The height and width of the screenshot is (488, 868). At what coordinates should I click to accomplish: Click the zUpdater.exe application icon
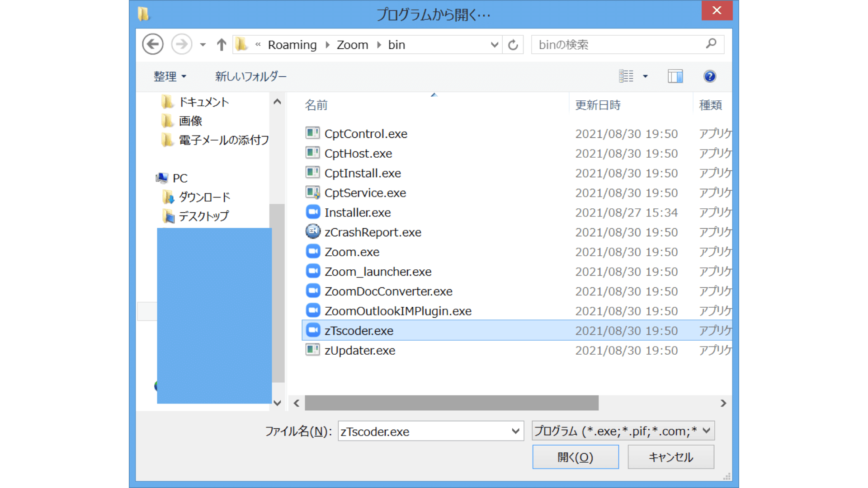(x=313, y=350)
